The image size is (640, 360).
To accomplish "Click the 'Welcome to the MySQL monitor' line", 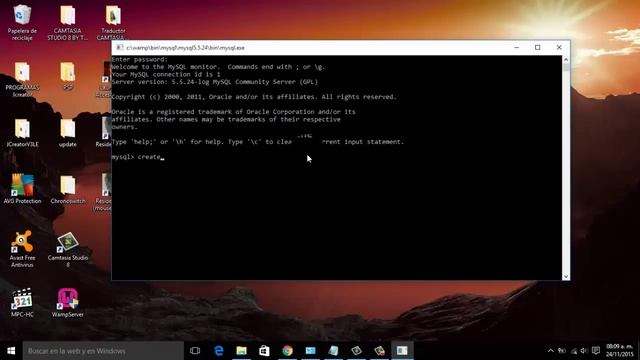I will pyautogui.click(x=218, y=67).
